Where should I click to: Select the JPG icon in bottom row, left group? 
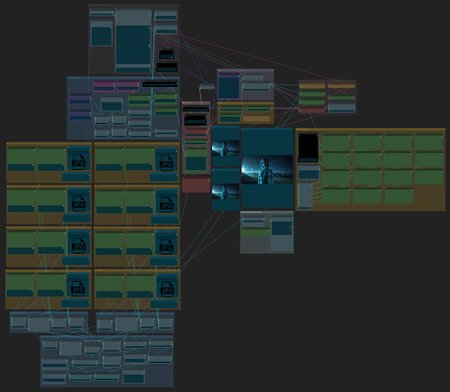coord(78,287)
